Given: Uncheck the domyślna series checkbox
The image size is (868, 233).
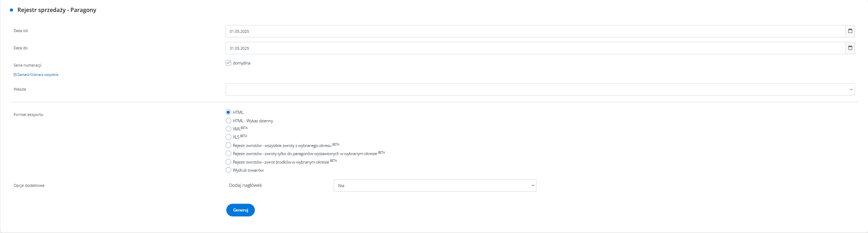Looking at the screenshot, I should pyautogui.click(x=228, y=63).
